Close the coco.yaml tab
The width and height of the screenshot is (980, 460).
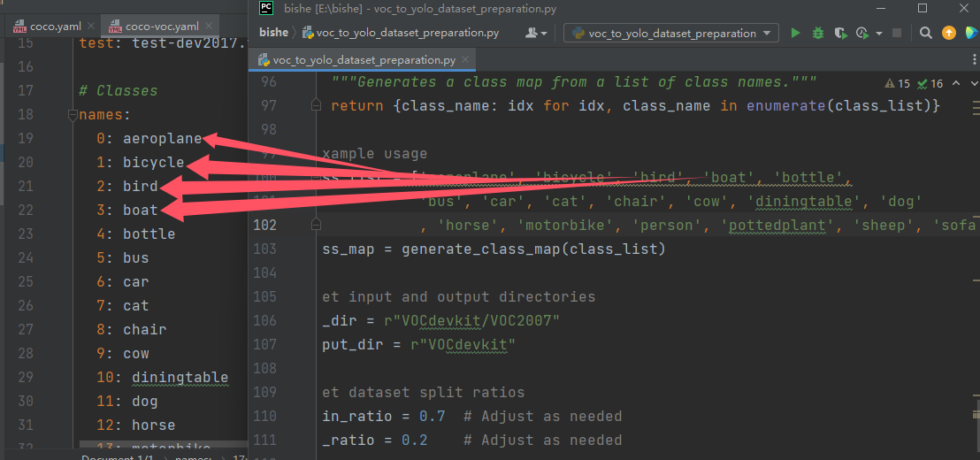pos(89,27)
